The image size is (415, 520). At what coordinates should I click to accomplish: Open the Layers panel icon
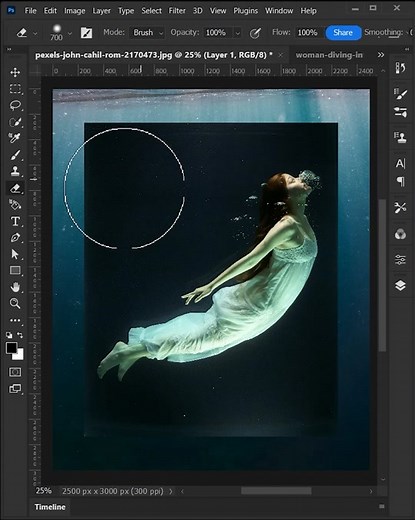(400, 286)
